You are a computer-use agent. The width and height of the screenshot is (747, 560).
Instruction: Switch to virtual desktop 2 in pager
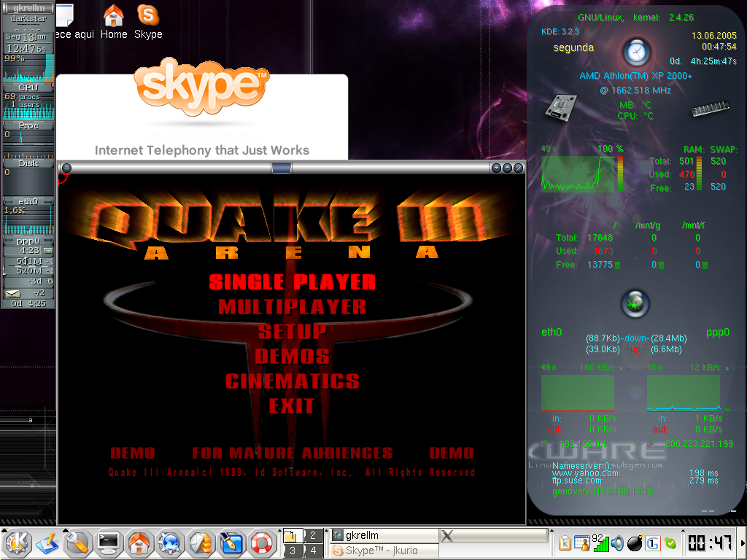pyautogui.click(x=313, y=535)
